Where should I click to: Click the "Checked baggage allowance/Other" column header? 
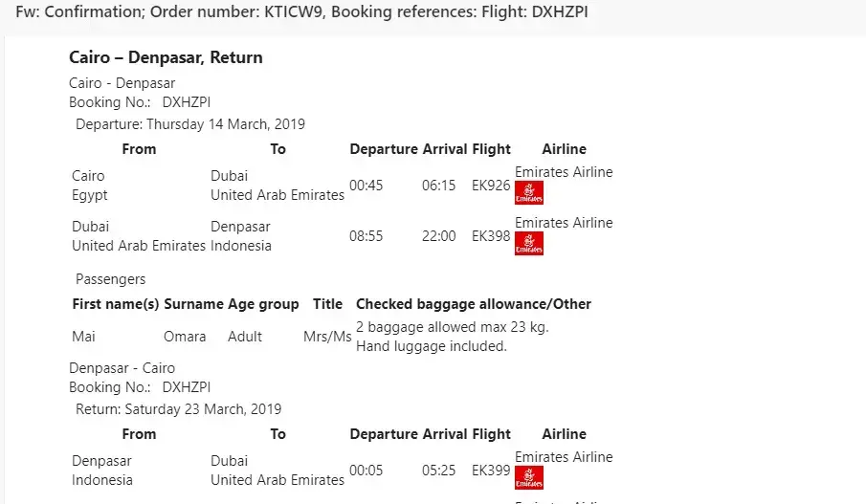click(474, 304)
